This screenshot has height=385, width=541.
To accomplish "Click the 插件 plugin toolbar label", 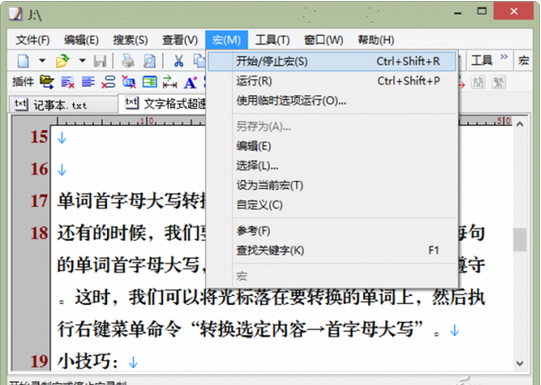I will tap(23, 82).
